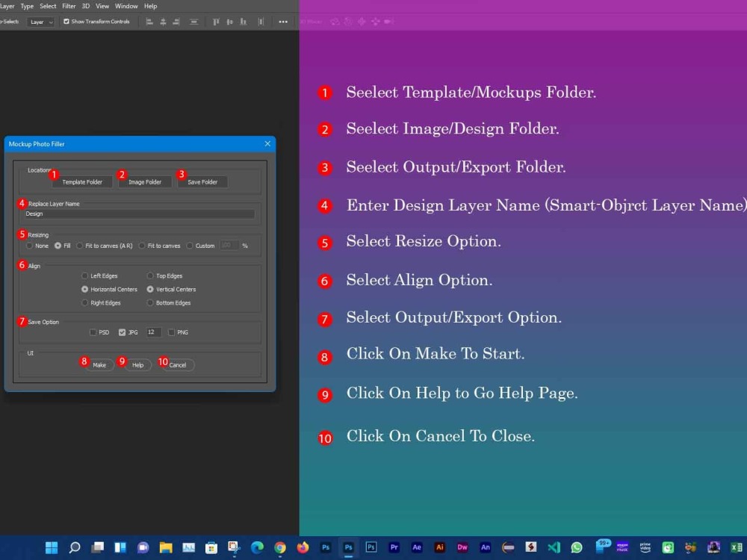Viewport: 747px width, 560px height.
Task: Click Cancel to close the dialog
Action: [x=178, y=365]
